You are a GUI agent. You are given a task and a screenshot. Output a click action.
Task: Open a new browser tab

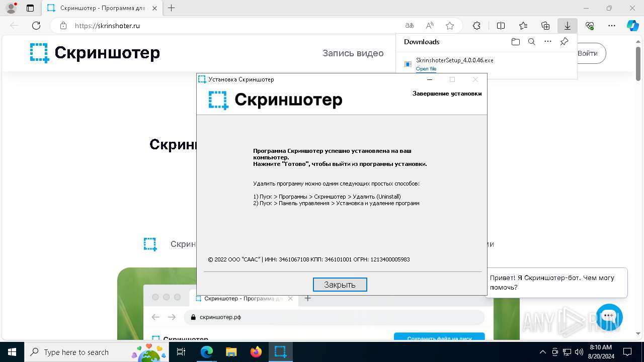tap(172, 8)
